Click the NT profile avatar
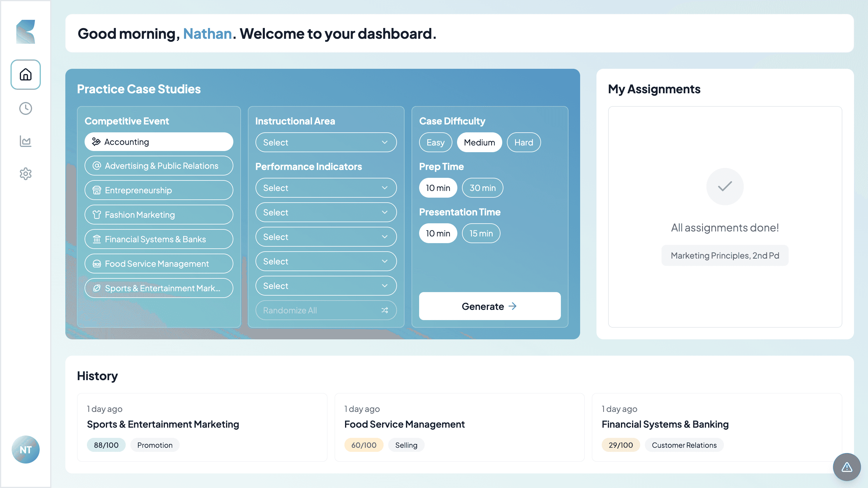Image resolution: width=868 pixels, height=488 pixels. tap(25, 450)
